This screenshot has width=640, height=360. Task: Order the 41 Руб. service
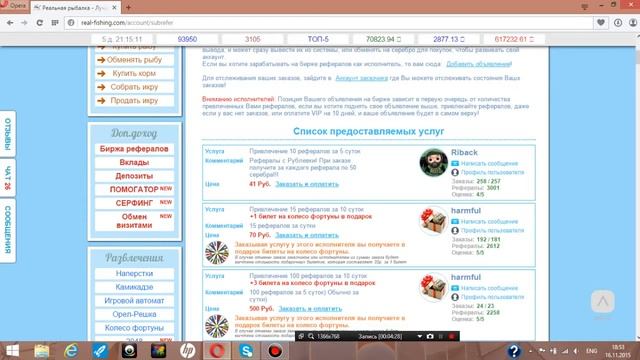coord(307,184)
